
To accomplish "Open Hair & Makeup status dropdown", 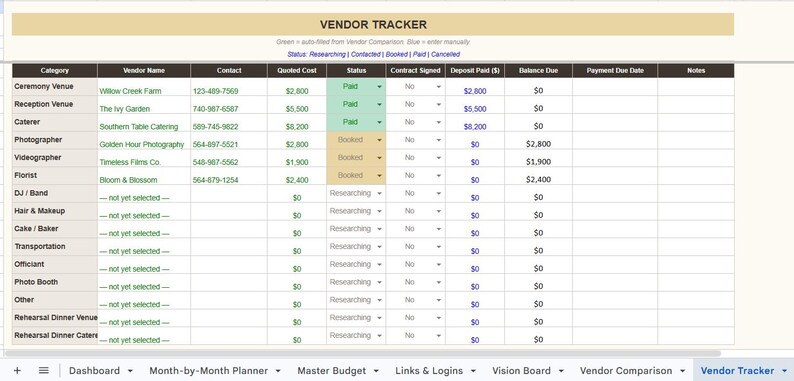I will point(379,211).
